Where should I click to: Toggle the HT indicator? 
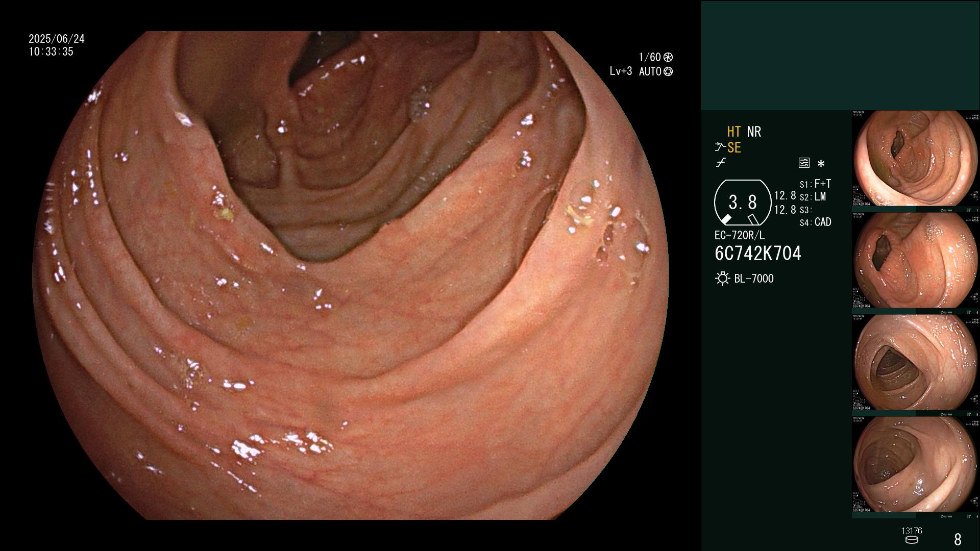(x=734, y=132)
